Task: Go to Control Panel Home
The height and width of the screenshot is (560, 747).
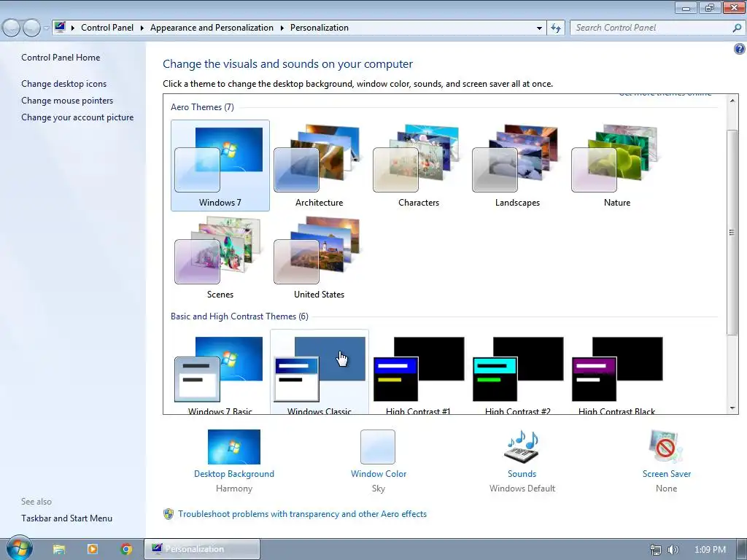Action: [x=61, y=57]
